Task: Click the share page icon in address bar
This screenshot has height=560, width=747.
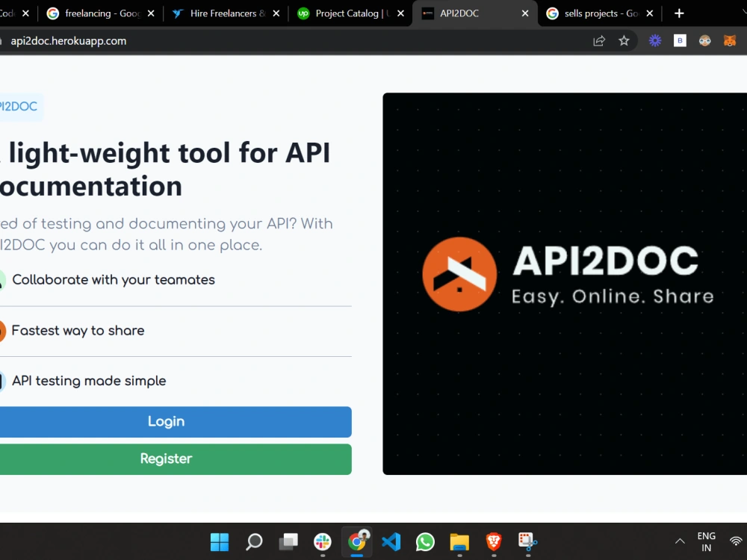Action: [x=599, y=41]
